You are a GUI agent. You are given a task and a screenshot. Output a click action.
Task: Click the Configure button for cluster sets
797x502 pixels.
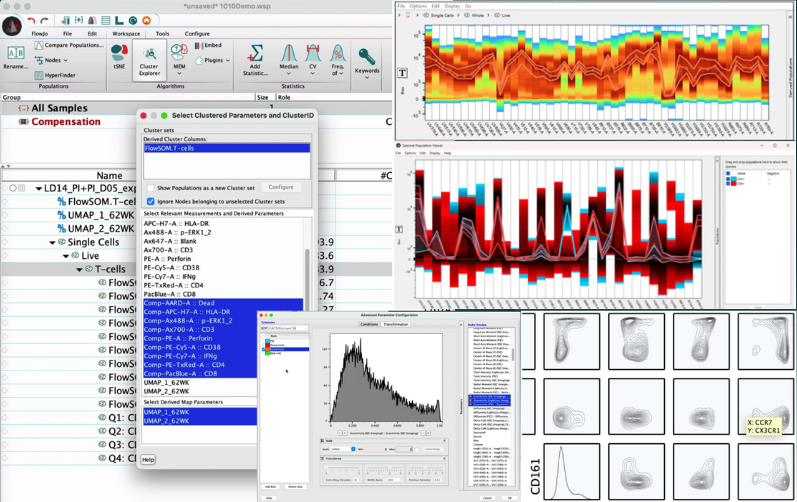[x=280, y=187]
